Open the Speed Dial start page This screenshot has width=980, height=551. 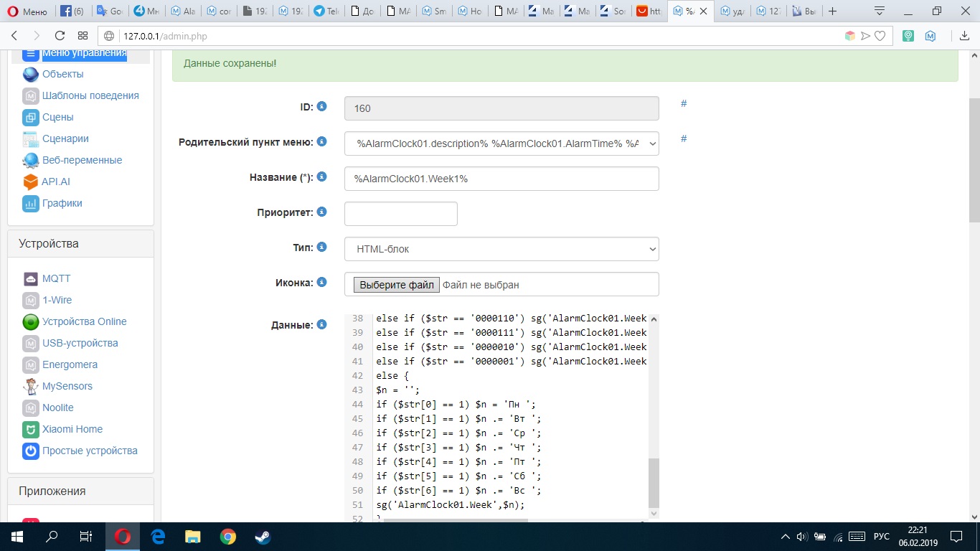83,36
